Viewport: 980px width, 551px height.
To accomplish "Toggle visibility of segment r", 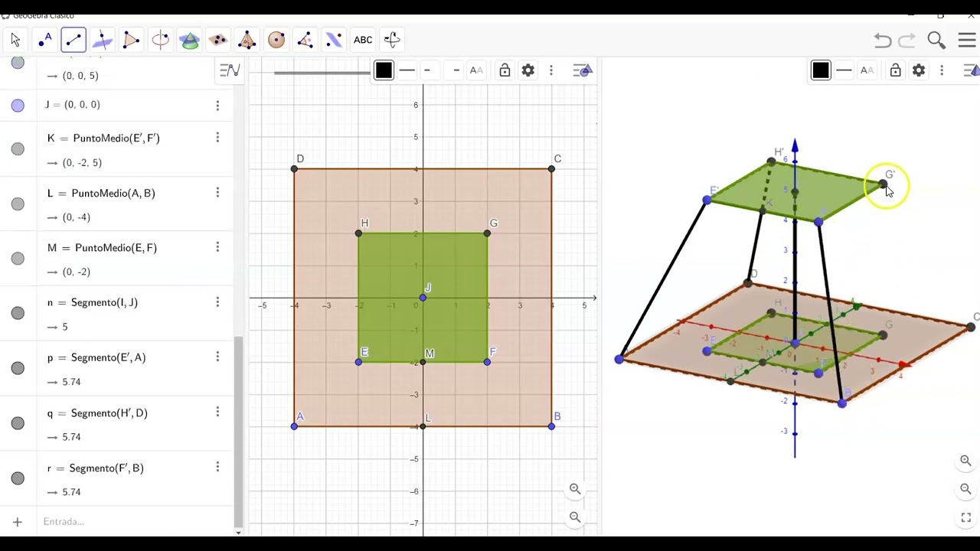I will 18,478.
